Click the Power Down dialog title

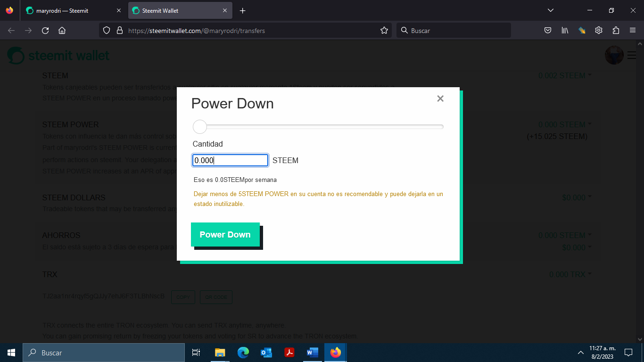pyautogui.click(x=232, y=103)
